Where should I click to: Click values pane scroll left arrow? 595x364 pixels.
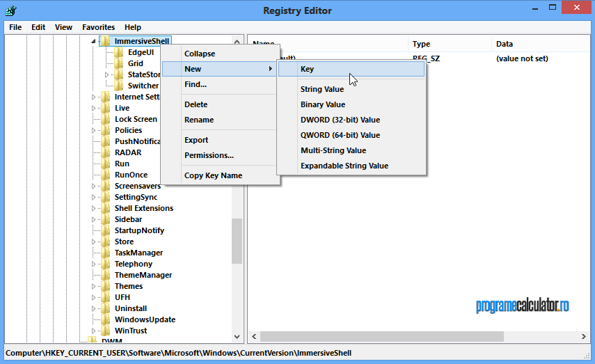point(254,336)
